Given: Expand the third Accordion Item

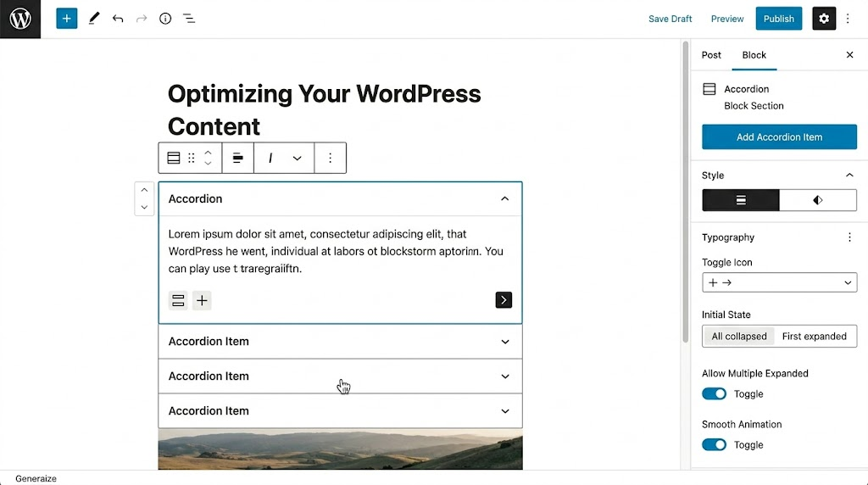Looking at the screenshot, I should coord(505,411).
